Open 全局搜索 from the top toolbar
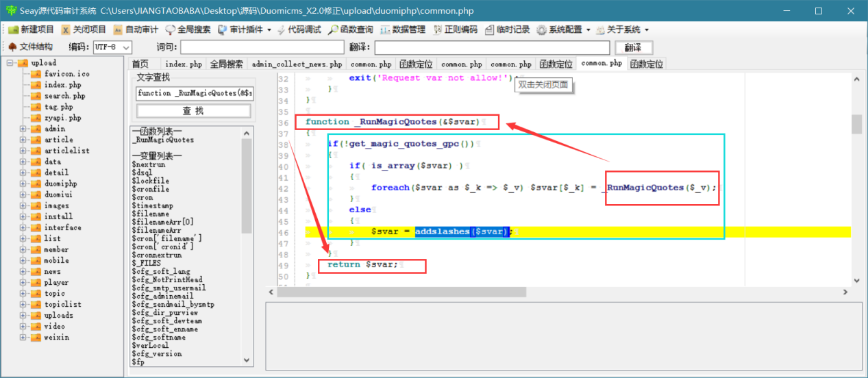The height and width of the screenshot is (378, 868). click(x=188, y=29)
